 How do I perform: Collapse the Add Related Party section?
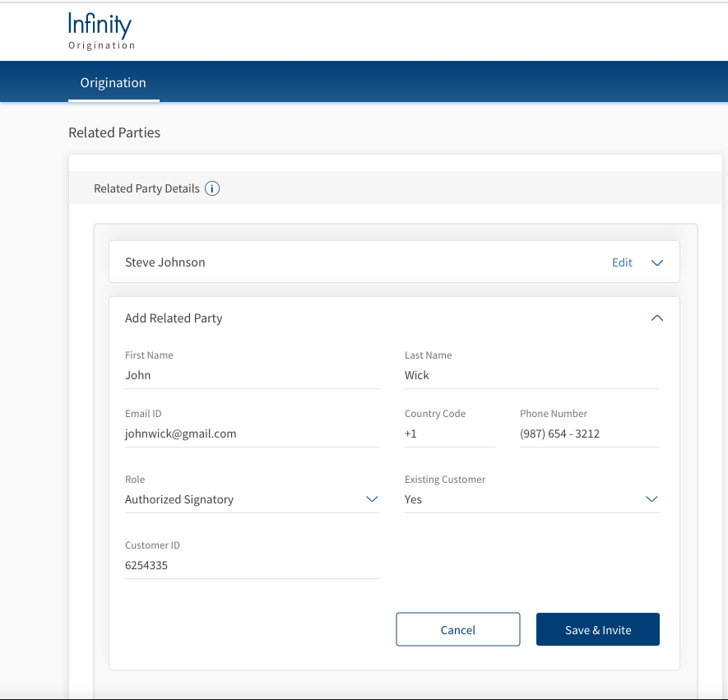tap(657, 318)
